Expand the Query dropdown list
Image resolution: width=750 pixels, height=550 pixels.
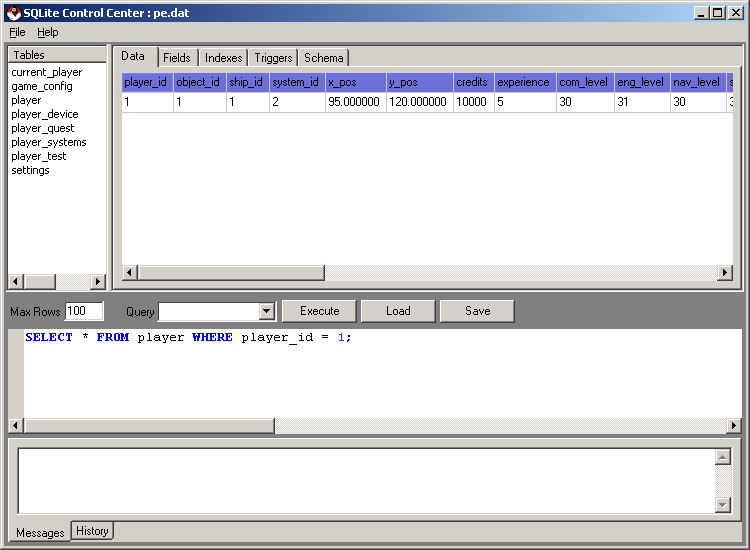coord(266,312)
